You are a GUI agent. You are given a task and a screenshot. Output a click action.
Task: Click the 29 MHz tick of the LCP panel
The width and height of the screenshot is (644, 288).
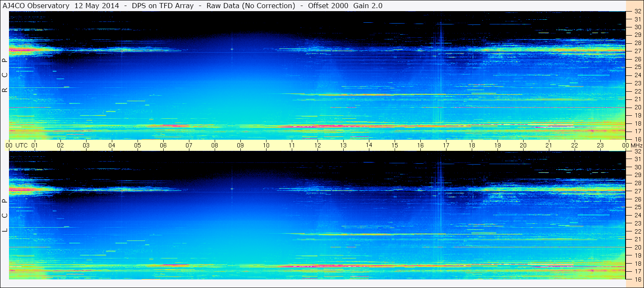(637, 175)
